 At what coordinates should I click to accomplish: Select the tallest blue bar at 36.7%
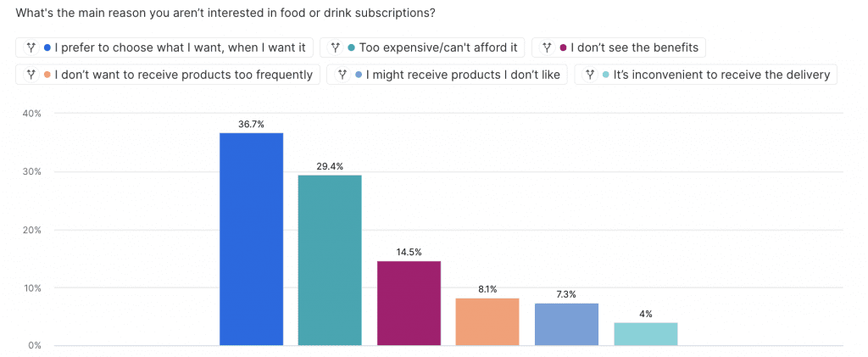pos(251,239)
